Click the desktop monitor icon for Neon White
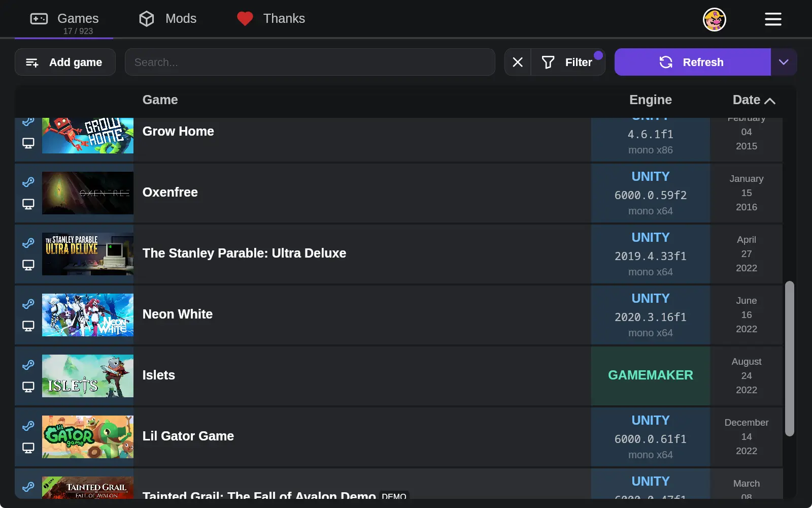Viewport: 812px width, 508px height. tap(28, 326)
